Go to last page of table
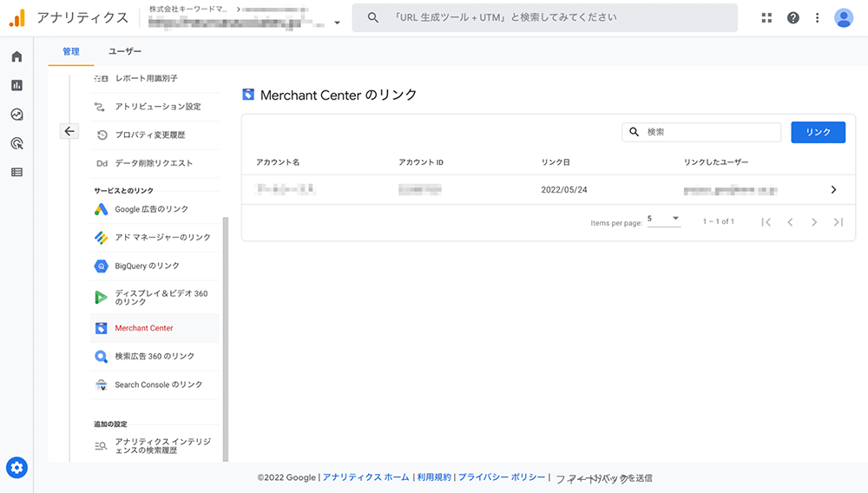 838,222
